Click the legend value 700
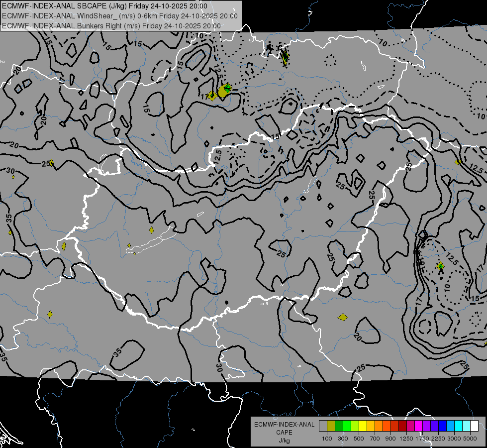 (x=375, y=439)
